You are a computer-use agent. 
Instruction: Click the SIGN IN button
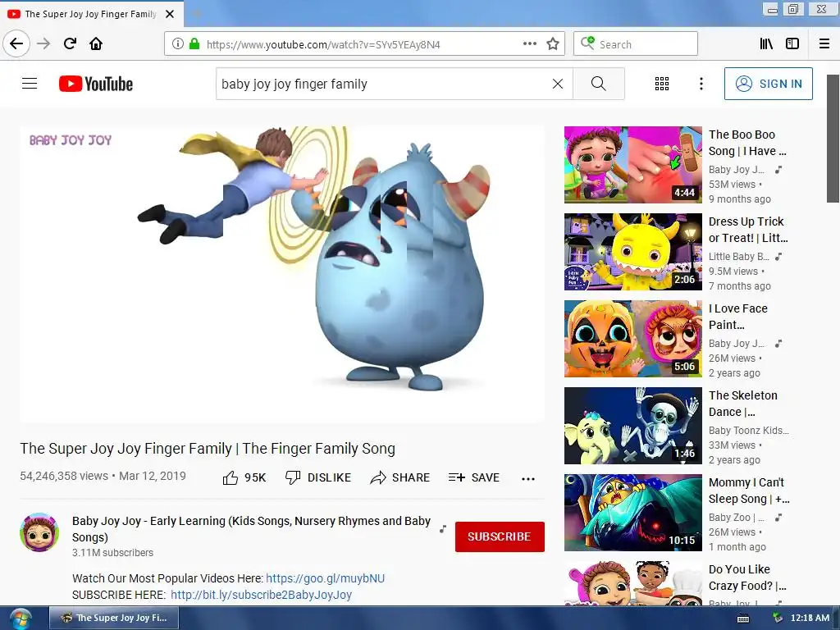(x=768, y=84)
